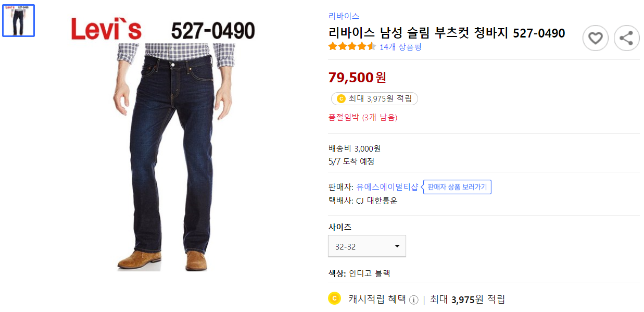Open cash reward info tooltip icon
The image size is (644, 312).
tap(414, 299)
